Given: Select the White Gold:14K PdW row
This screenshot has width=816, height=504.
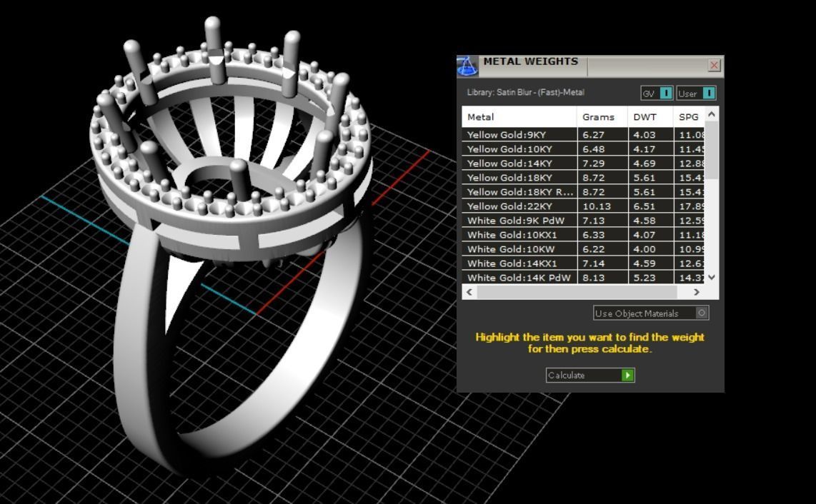Looking at the screenshot, I should (583, 277).
